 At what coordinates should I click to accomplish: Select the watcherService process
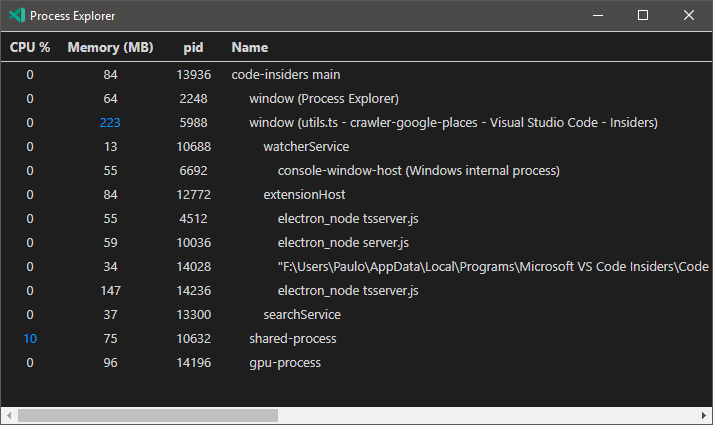click(x=356, y=147)
